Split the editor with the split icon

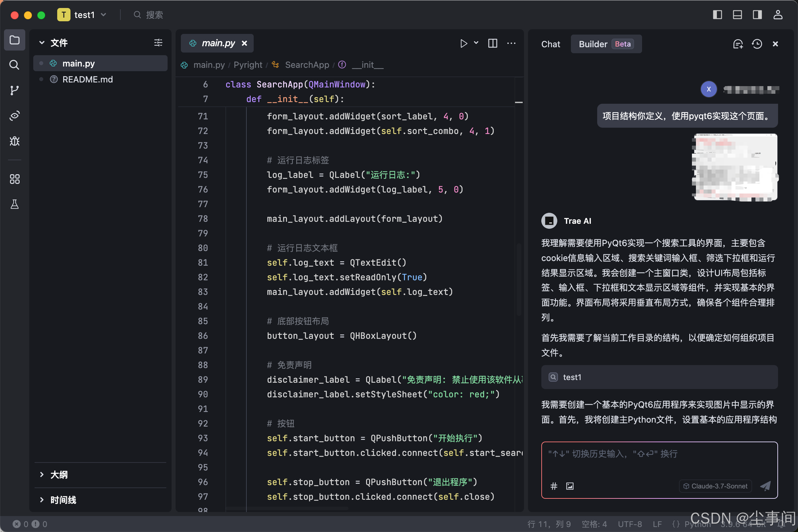(493, 44)
